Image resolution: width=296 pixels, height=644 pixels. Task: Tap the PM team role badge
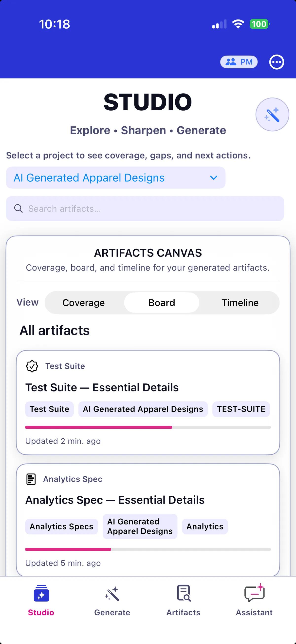[239, 62]
